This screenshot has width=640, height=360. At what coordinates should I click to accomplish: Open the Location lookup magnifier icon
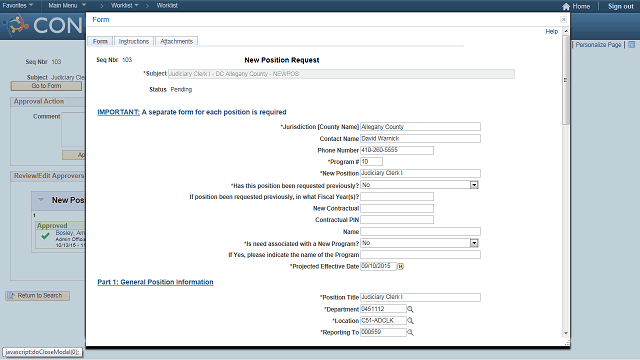click(410, 321)
